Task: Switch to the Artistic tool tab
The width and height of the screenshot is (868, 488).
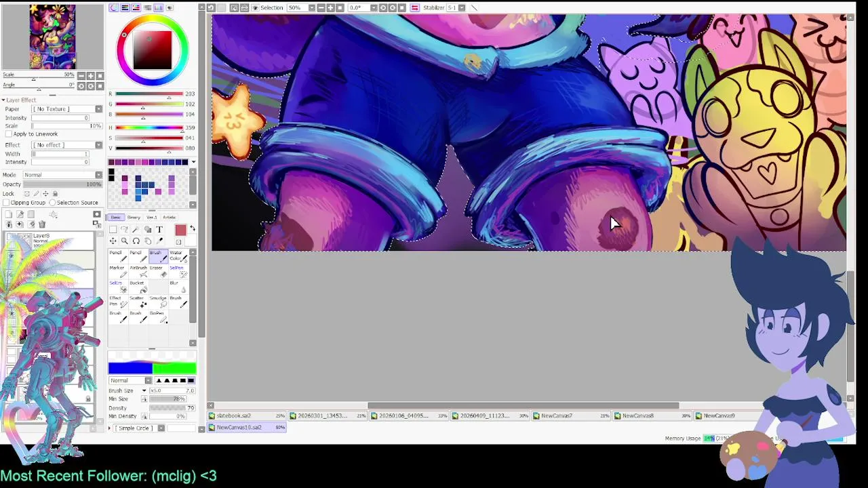Action: [x=170, y=218]
